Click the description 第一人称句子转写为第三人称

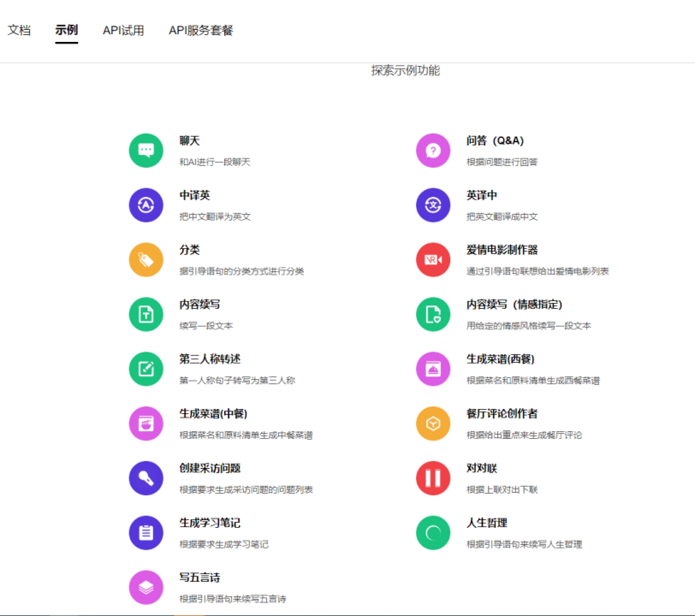[238, 380]
